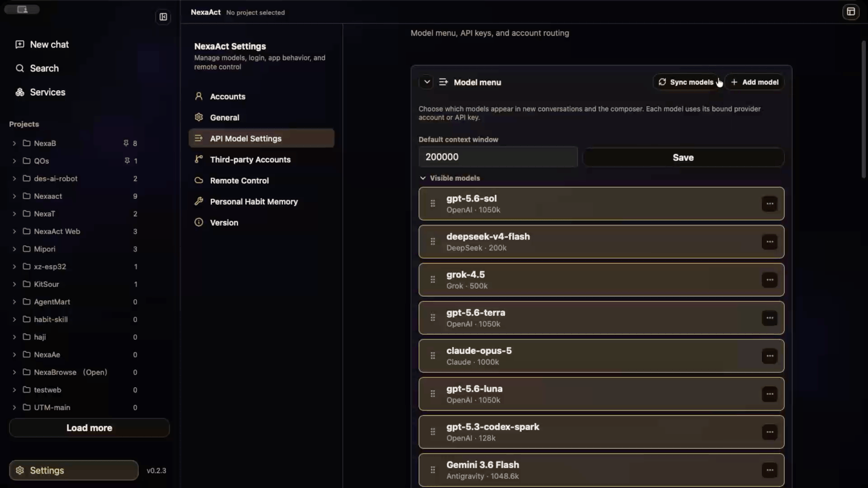The width and height of the screenshot is (868, 488).
Task: Open options menu for gpt-5.6-terra
Action: pos(769,318)
